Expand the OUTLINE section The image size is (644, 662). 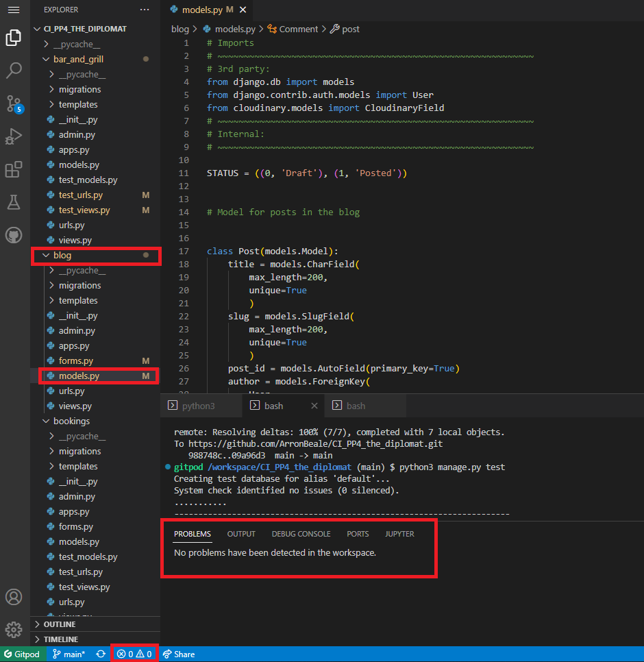point(95,624)
